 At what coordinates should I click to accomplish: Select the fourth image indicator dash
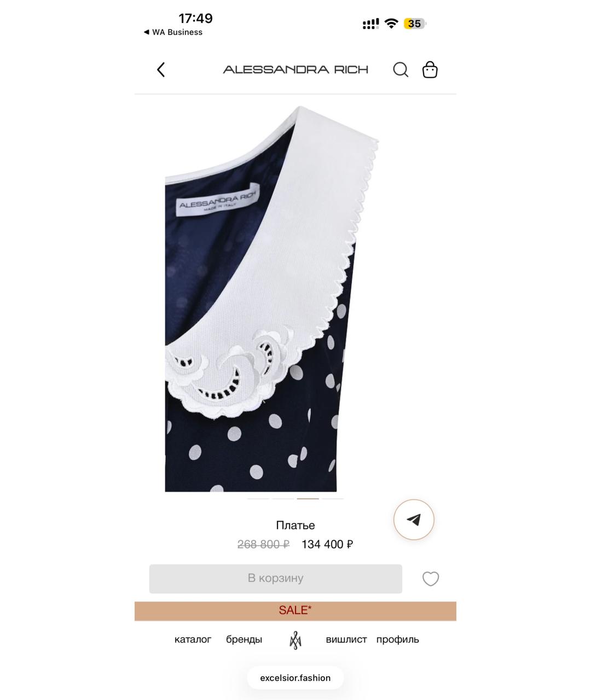[333, 499]
